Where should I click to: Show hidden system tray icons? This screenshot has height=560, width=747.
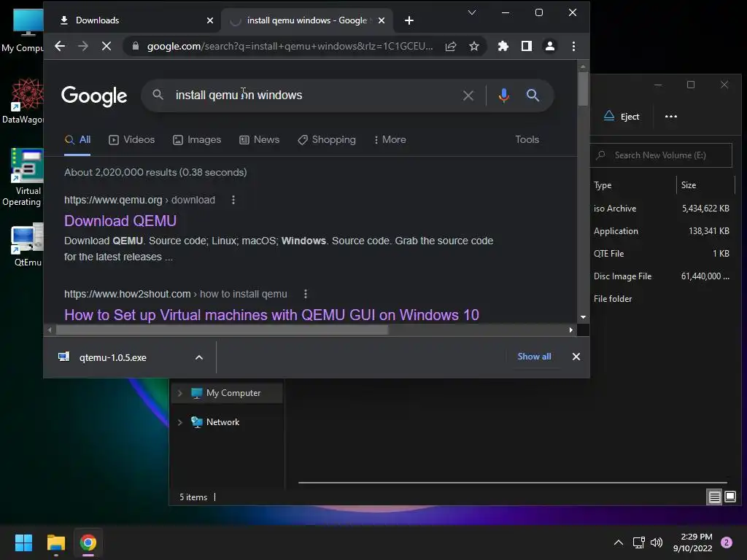point(619,542)
